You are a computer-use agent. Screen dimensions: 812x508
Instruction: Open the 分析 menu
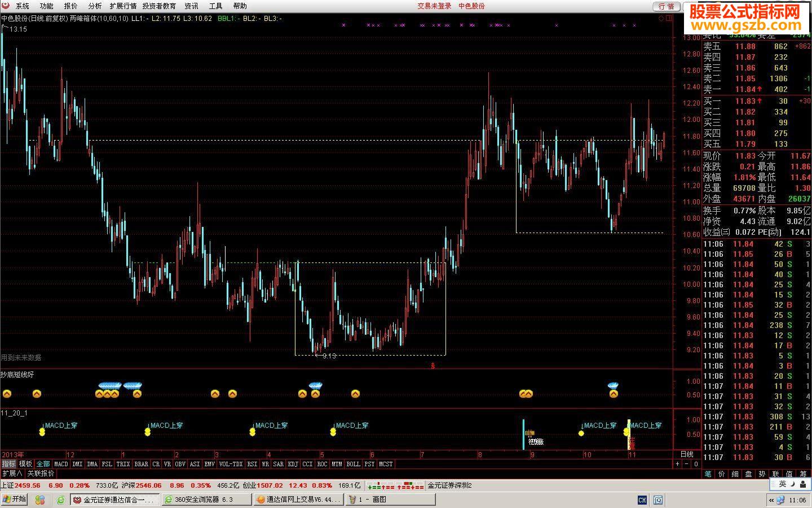95,6
